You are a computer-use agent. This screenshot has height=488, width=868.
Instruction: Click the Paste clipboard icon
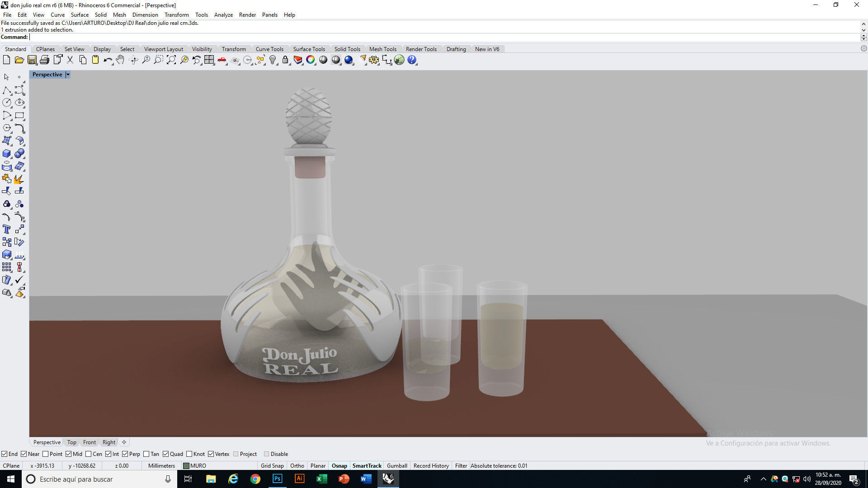[95, 60]
